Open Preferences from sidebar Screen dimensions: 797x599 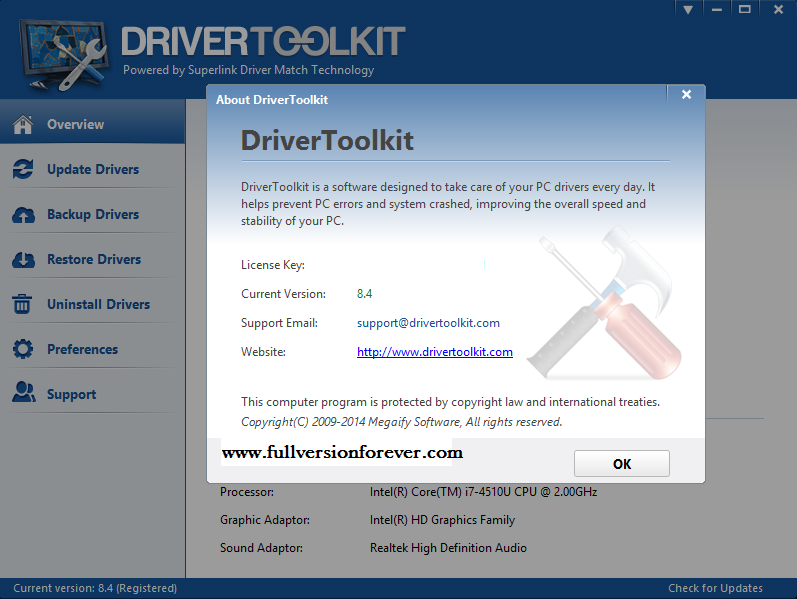(x=93, y=349)
